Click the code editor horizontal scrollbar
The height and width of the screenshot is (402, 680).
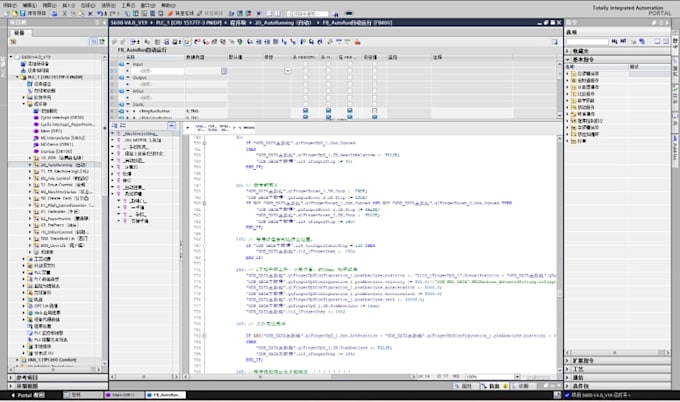pos(299,377)
